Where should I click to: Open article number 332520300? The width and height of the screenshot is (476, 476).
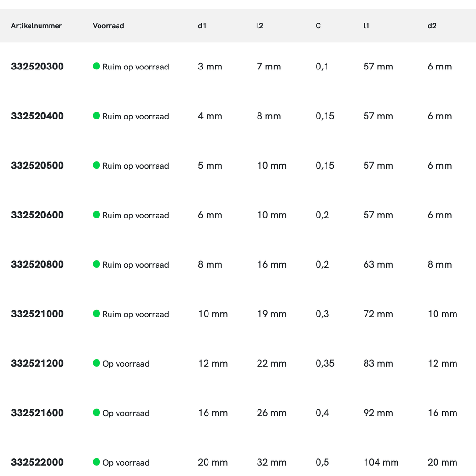(x=37, y=67)
